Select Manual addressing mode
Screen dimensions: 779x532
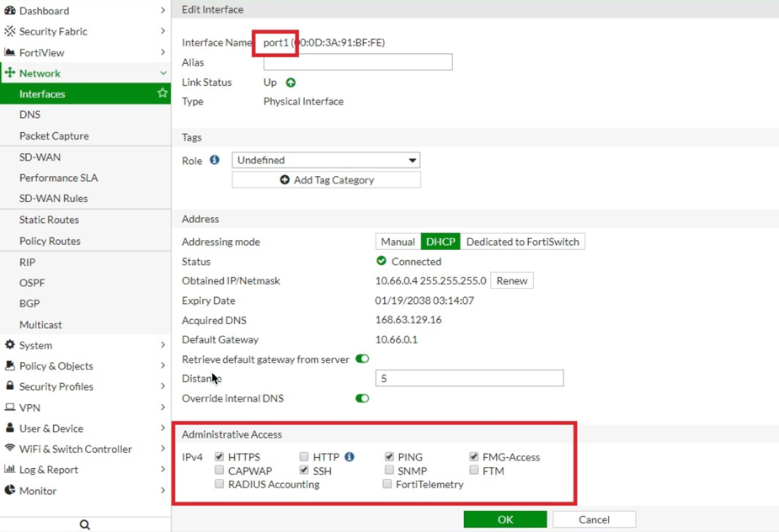(398, 242)
